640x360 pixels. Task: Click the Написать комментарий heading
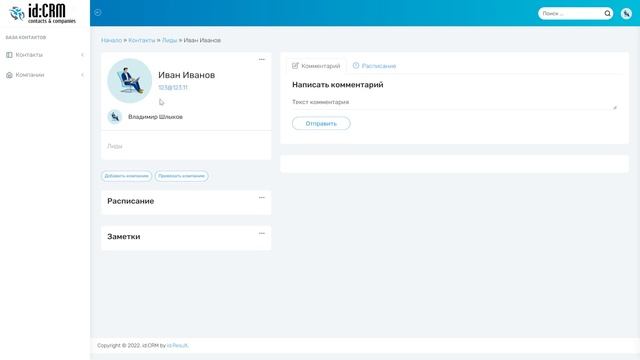[338, 85]
